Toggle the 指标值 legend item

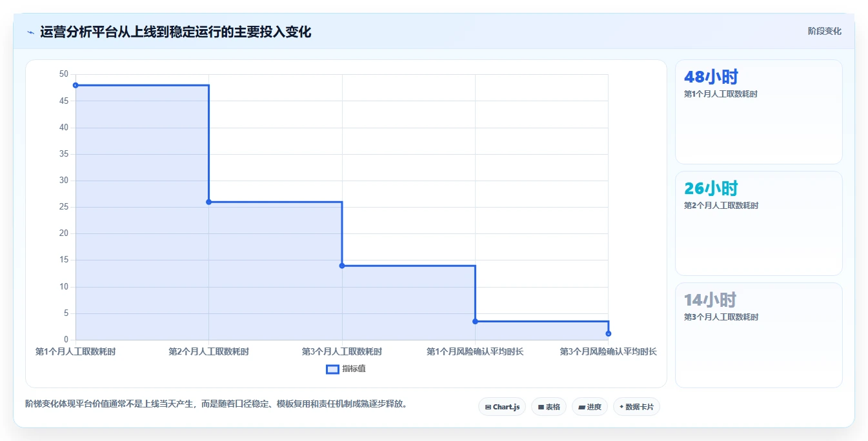tap(346, 369)
